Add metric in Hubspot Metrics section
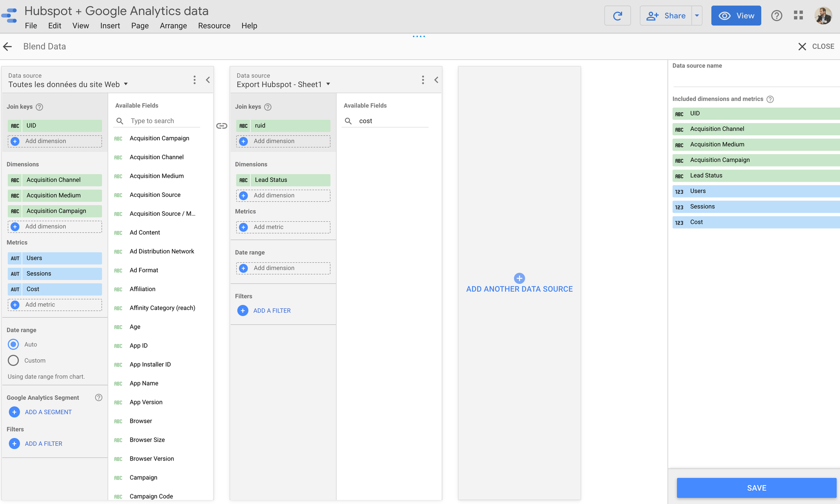This screenshot has height=504, width=840. pyautogui.click(x=283, y=227)
